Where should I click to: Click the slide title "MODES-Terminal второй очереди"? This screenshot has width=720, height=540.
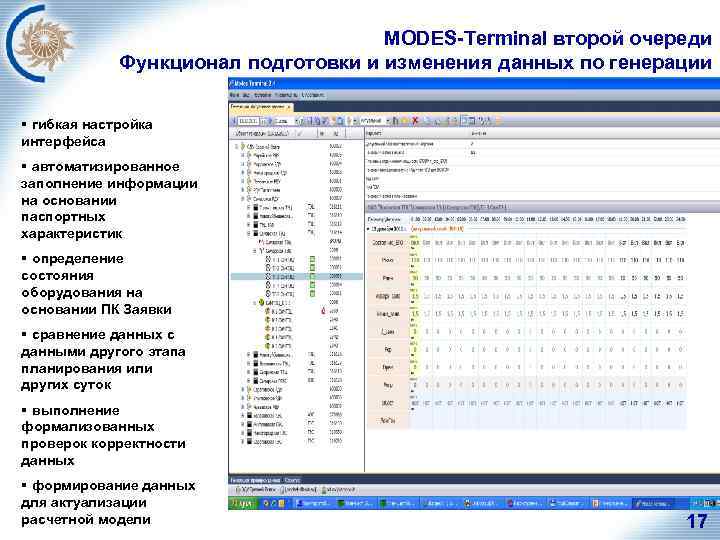(x=547, y=39)
